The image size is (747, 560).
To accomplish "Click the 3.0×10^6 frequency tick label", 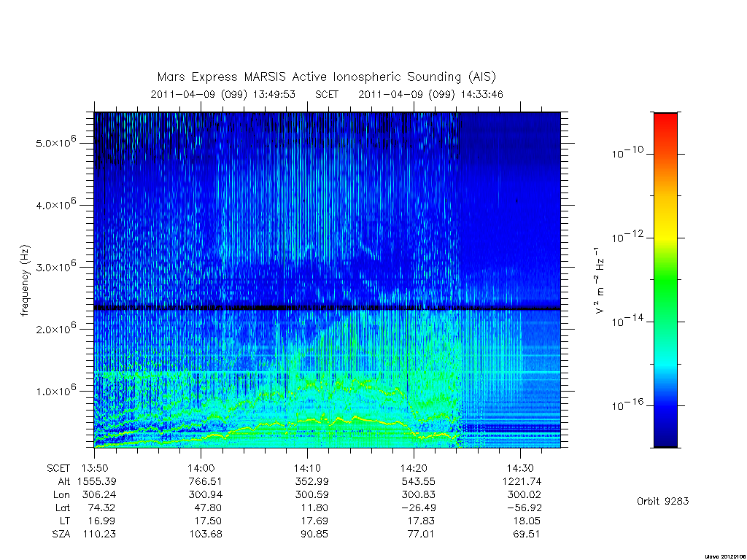I will (x=55, y=266).
